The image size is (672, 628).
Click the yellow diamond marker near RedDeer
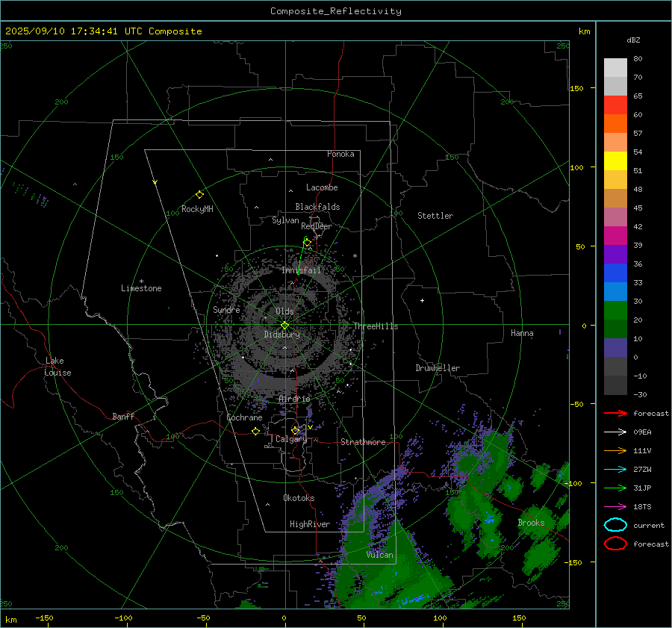[308, 243]
